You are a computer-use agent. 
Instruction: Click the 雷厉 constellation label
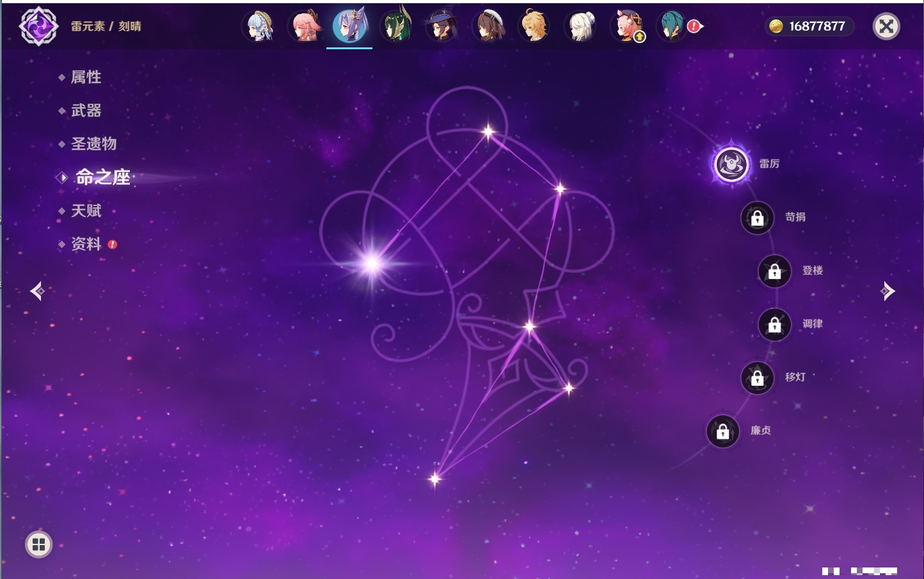tap(769, 164)
